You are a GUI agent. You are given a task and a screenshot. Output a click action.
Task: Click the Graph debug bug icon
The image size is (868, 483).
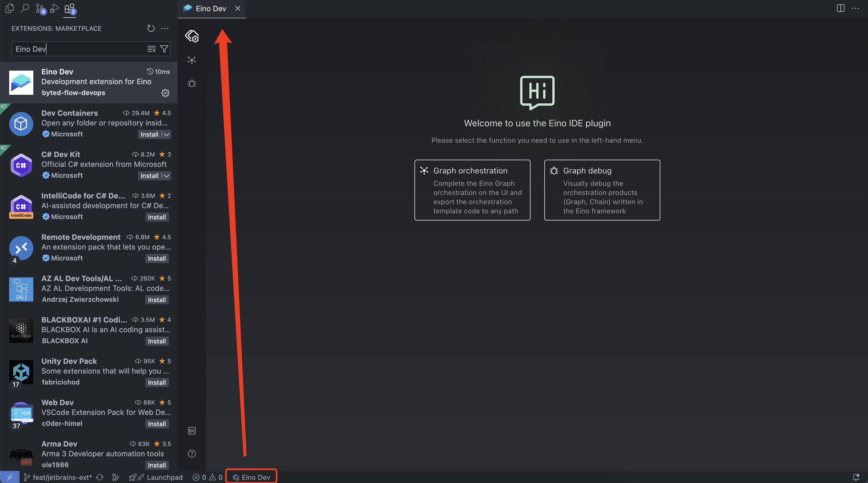click(x=192, y=83)
